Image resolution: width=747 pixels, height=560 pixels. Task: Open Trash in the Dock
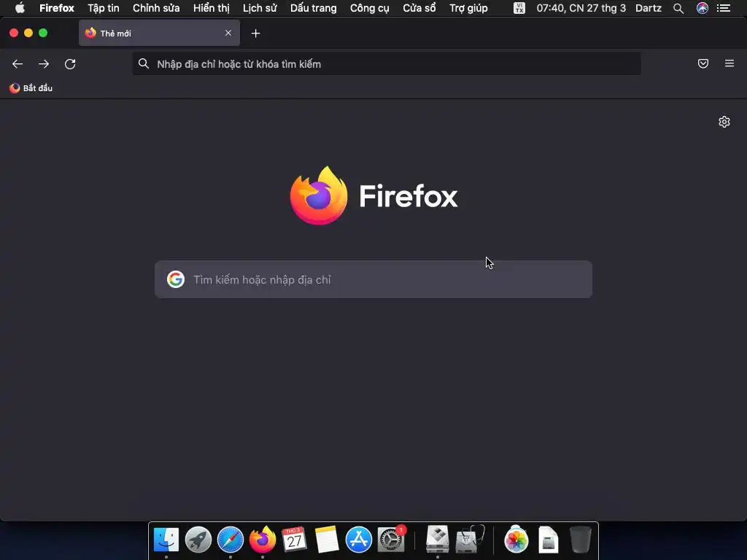pyautogui.click(x=581, y=540)
